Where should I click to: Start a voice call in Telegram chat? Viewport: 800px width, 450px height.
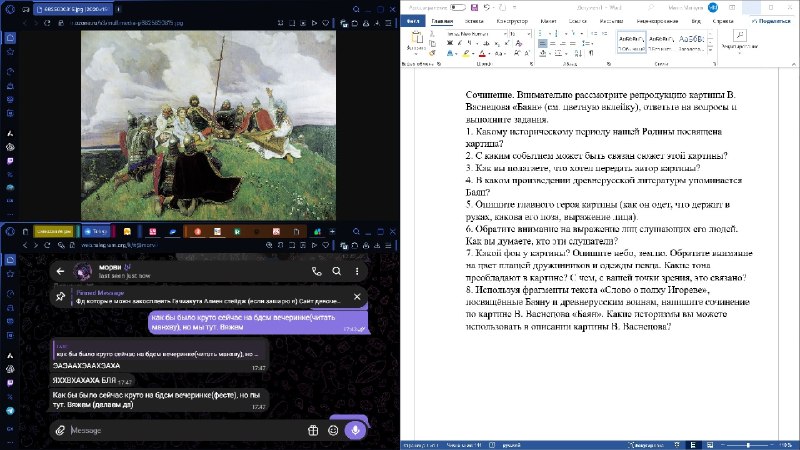tap(316, 271)
